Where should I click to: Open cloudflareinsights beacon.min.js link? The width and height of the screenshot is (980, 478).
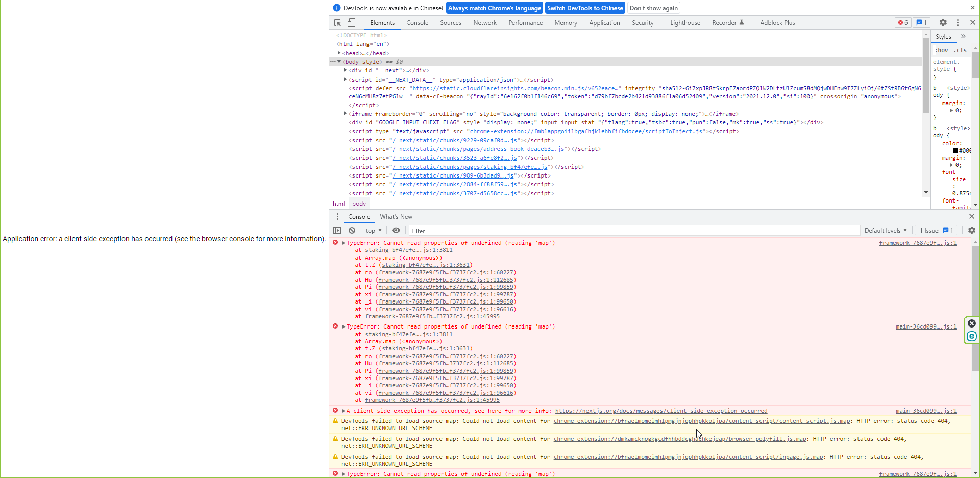[516, 88]
